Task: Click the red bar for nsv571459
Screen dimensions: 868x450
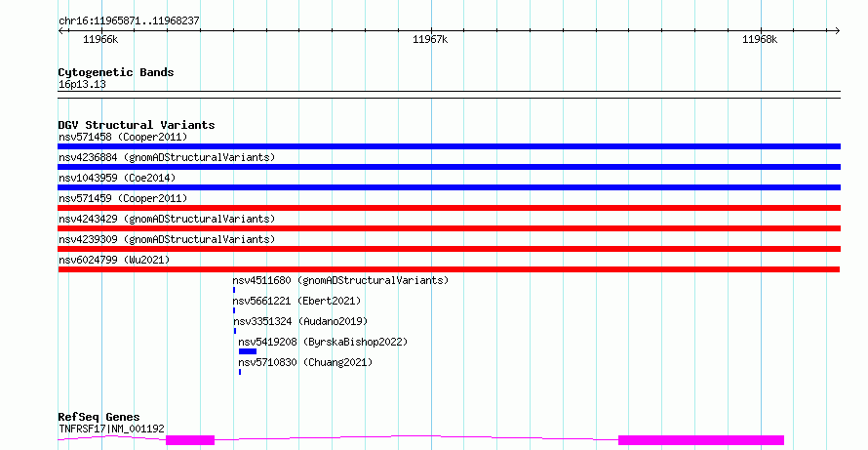Action: pyautogui.click(x=449, y=208)
